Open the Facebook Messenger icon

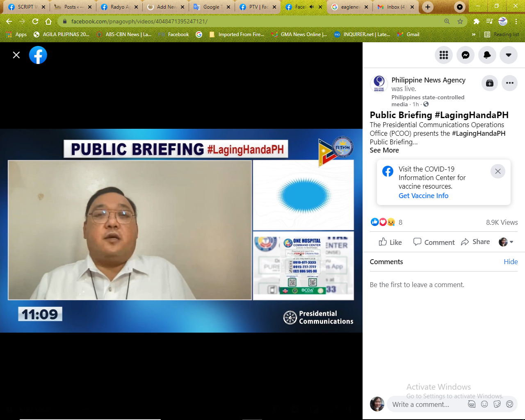click(466, 55)
